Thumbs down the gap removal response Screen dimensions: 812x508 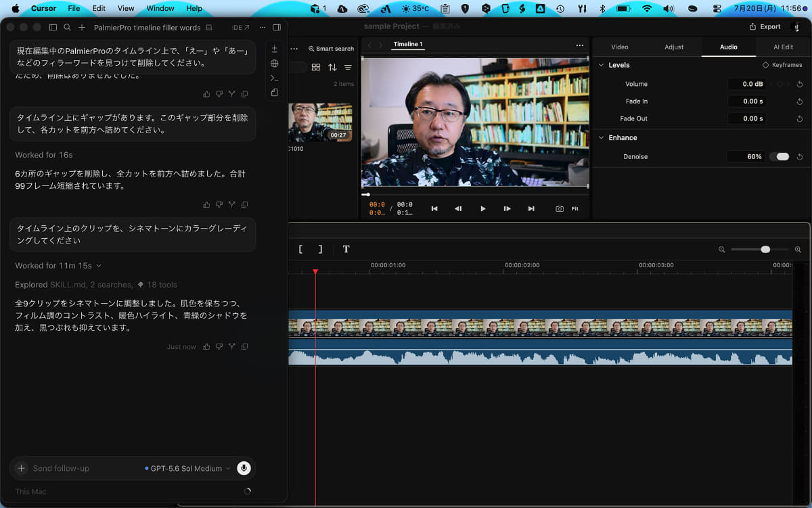coord(219,204)
